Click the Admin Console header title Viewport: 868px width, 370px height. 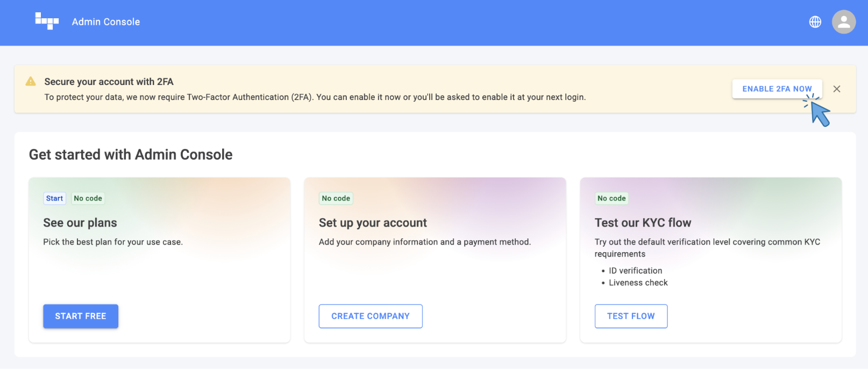click(x=106, y=22)
